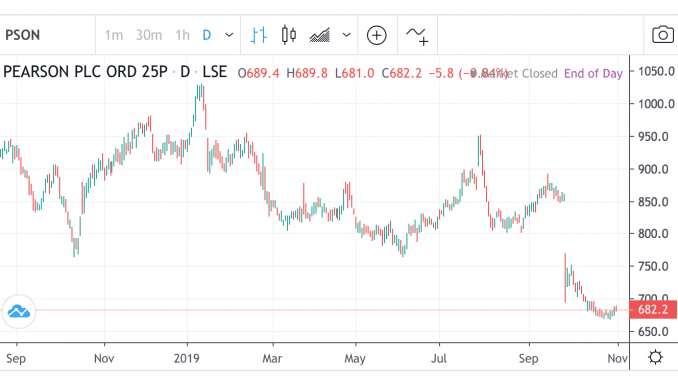Open chart settings gear icon
678x381 pixels.
[x=656, y=357]
